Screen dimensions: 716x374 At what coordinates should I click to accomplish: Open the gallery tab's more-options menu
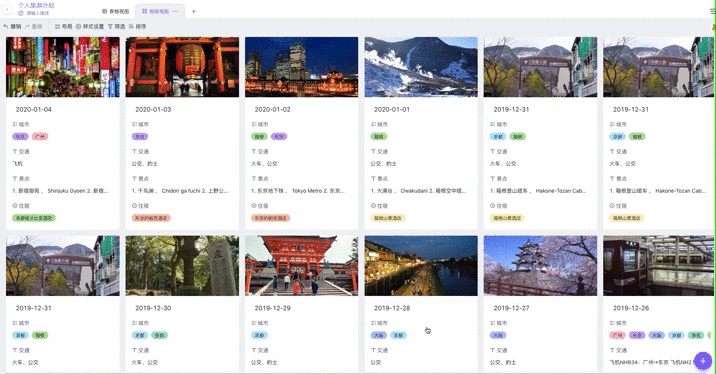[x=175, y=11]
